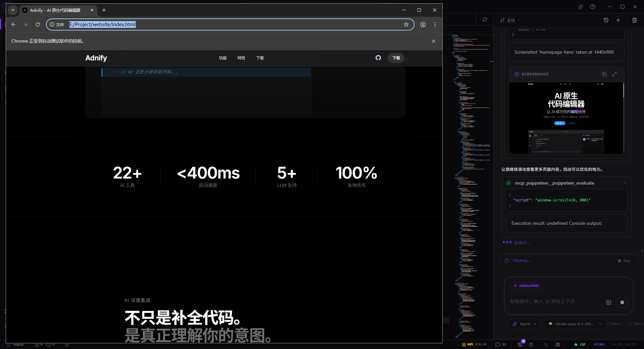The height and width of the screenshot is (349, 644).
Task: Click the 下载 button on the webpage
Action: (396, 58)
